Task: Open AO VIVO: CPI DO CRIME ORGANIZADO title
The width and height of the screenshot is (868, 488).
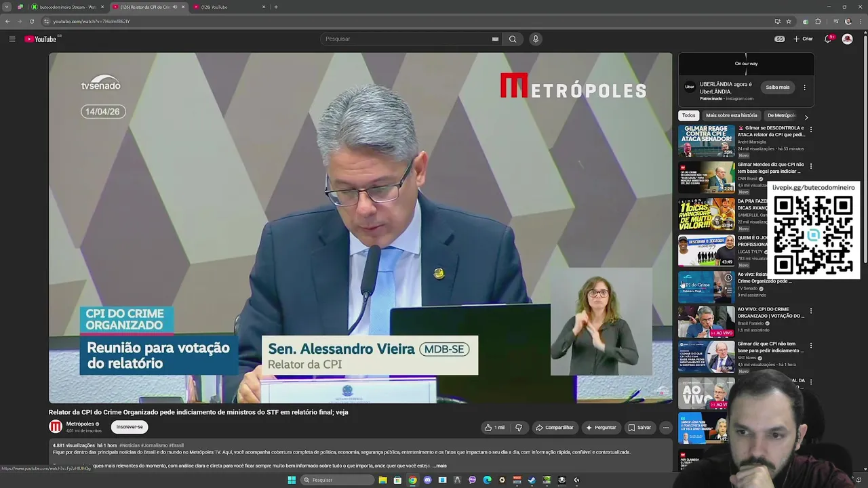Action: [771, 312]
